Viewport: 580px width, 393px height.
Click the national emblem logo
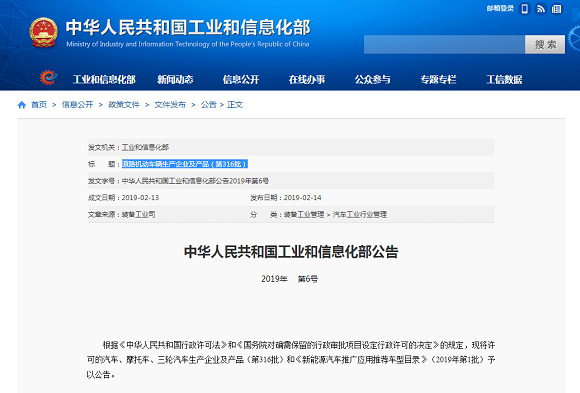[43, 33]
